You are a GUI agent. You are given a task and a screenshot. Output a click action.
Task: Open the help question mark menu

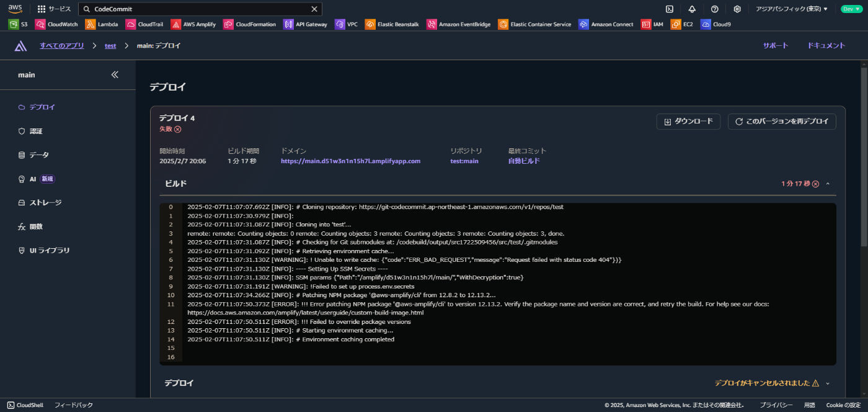[x=714, y=9]
